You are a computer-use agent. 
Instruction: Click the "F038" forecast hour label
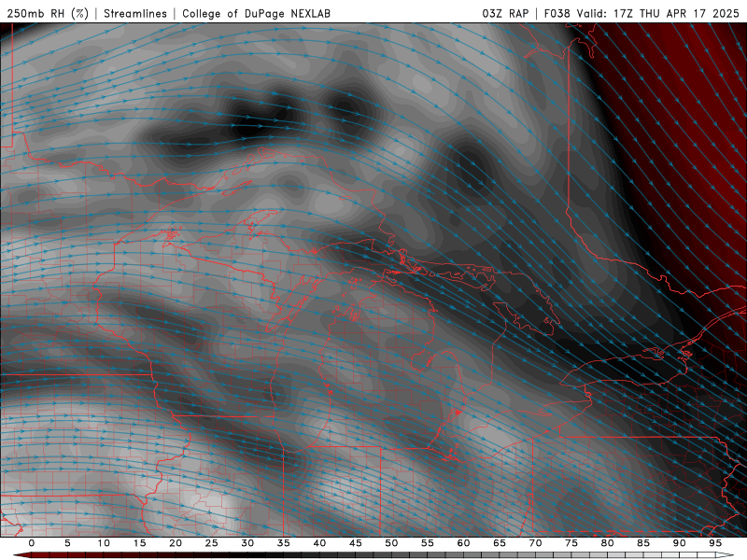click(557, 14)
